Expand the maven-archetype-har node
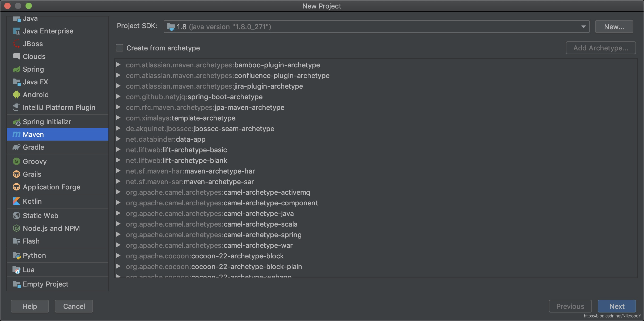644x321 pixels. pyautogui.click(x=118, y=171)
